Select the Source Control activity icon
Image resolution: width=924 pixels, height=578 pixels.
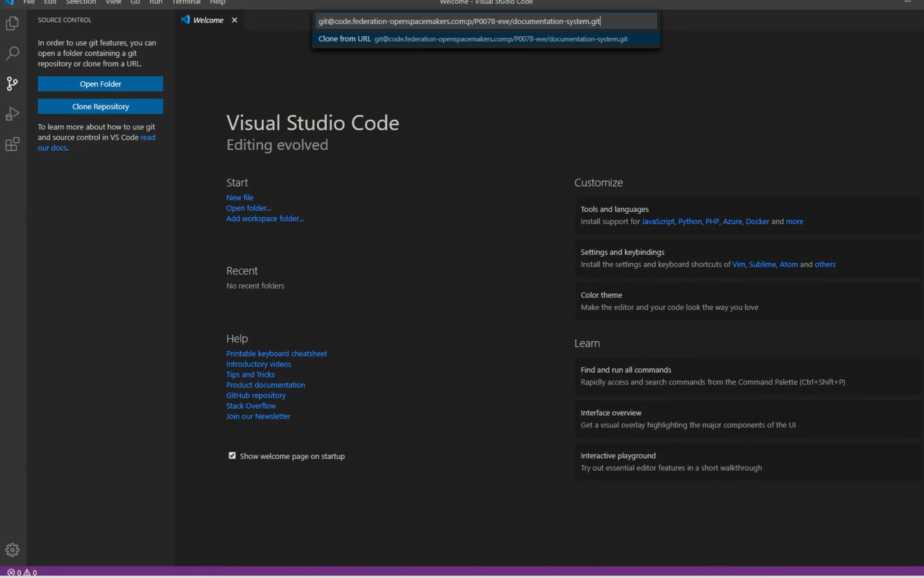[x=12, y=84]
